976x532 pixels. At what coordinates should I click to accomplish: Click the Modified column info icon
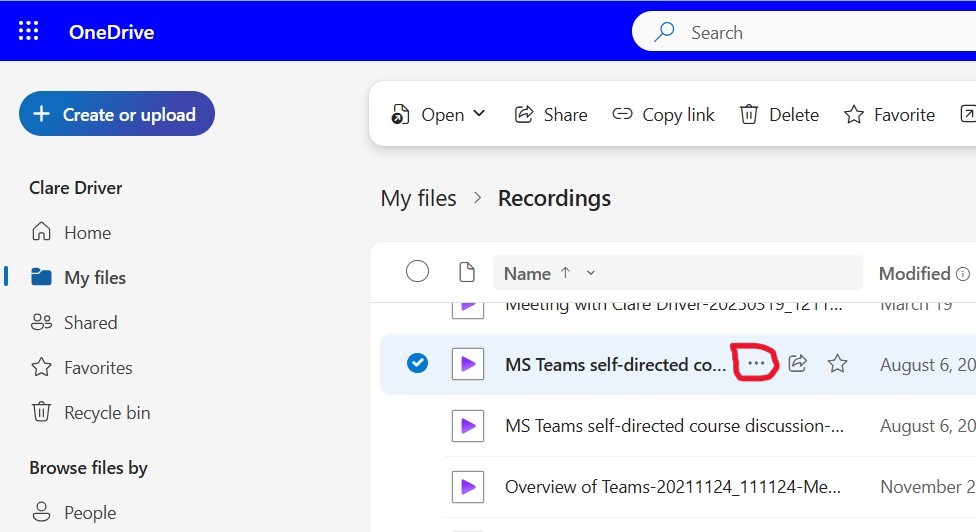pos(962,274)
